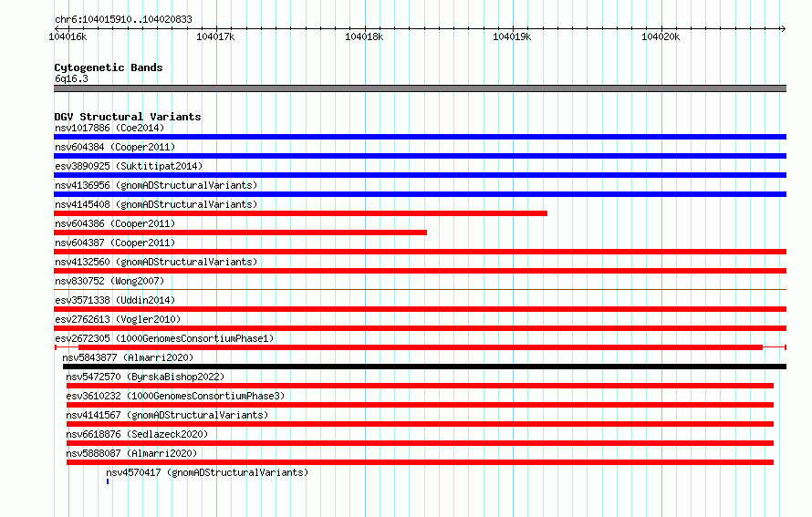Viewport: 812px width, 517px height.
Task: Open nsv4145408 (gnomADStructuralVariants) label
Action: (156, 204)
